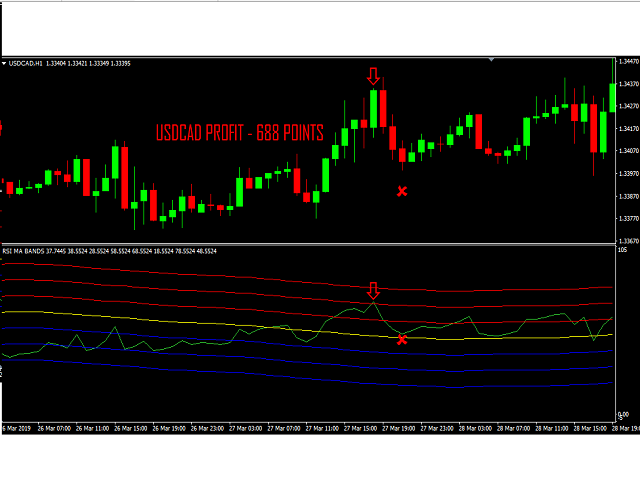This screenshot has width=640, height=480.
Task: Click price level 1.33770 on axis
Action: pyautogui.click(x=629, y=219)
